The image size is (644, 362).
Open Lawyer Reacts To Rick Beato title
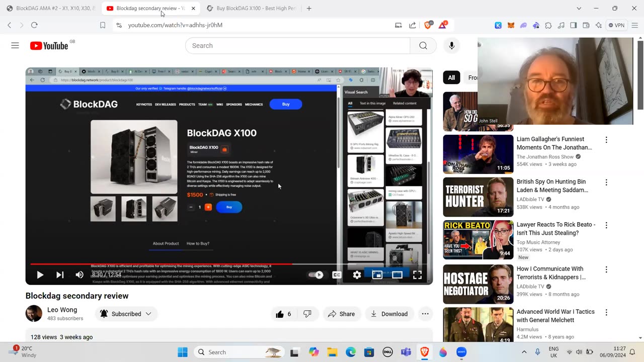pos(556,229)
